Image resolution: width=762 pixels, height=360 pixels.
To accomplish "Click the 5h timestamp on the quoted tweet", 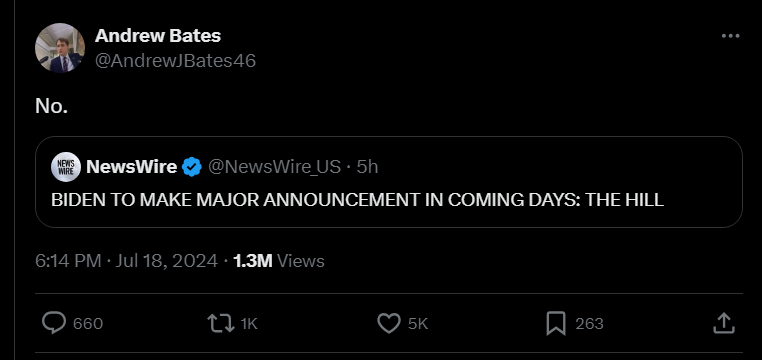I will (x=367, y=167).
